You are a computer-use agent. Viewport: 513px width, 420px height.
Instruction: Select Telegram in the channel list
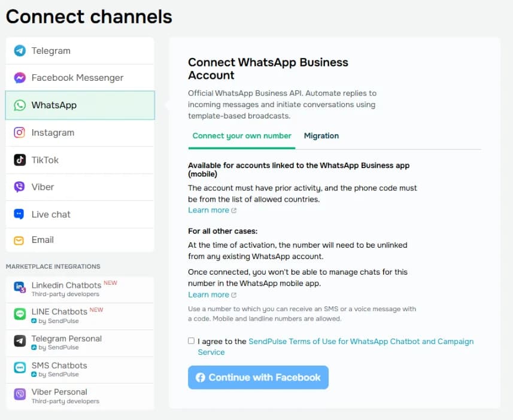[x=80, y=51]
